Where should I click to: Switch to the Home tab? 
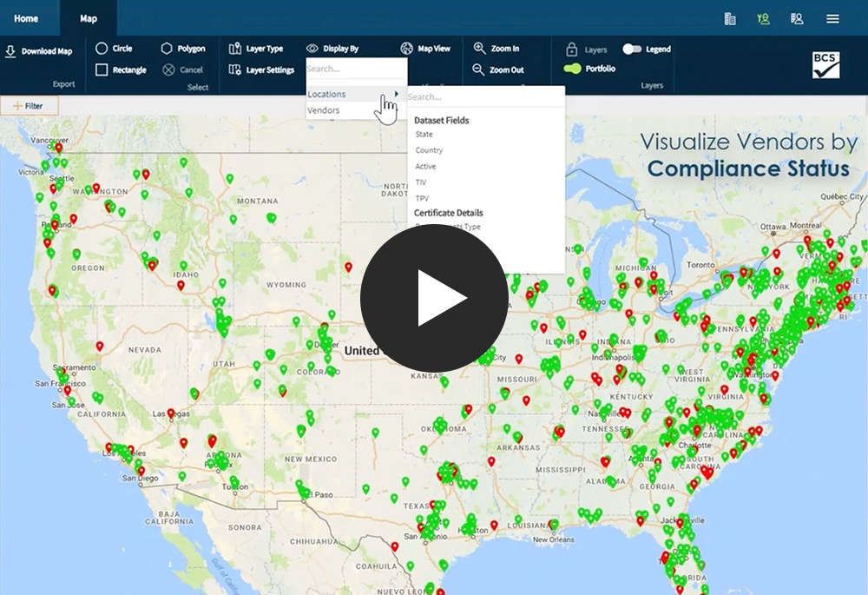click(x=26, y=18)
